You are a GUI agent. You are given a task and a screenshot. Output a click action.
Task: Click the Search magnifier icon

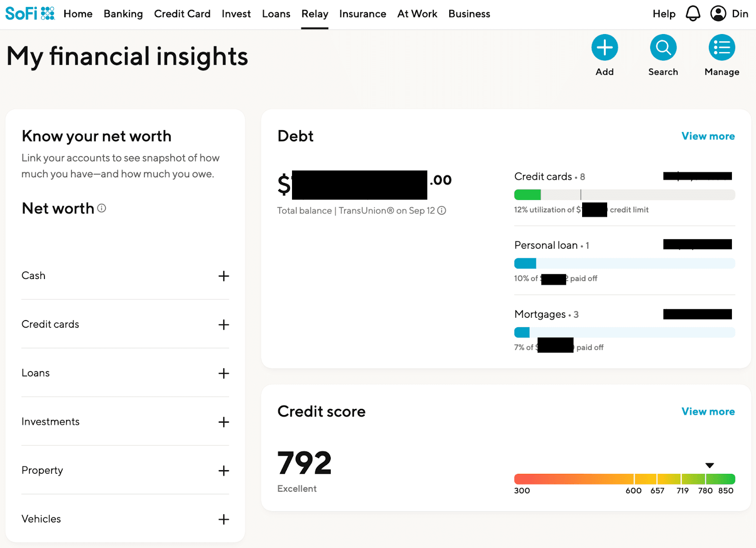point(663,48)
